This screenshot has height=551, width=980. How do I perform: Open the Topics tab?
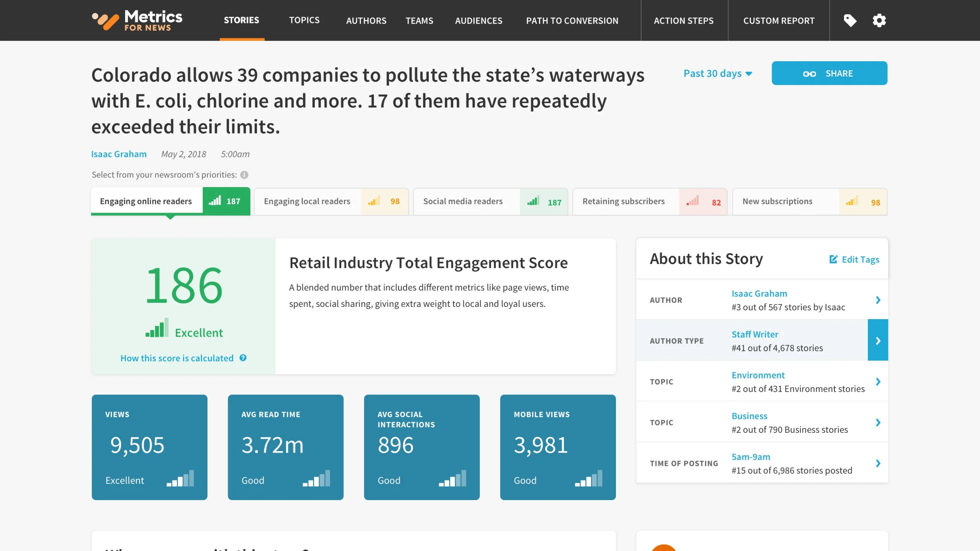click(304, 20)
